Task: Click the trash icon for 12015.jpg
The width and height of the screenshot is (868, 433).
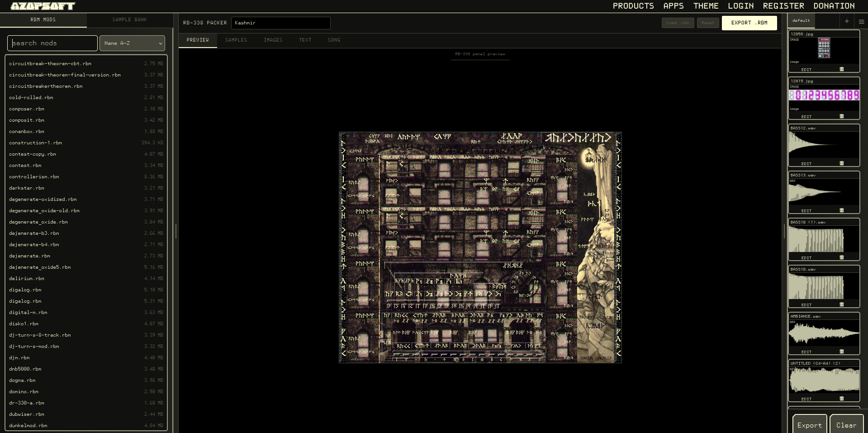Action: pyautogui.click(x=841, y=116)
